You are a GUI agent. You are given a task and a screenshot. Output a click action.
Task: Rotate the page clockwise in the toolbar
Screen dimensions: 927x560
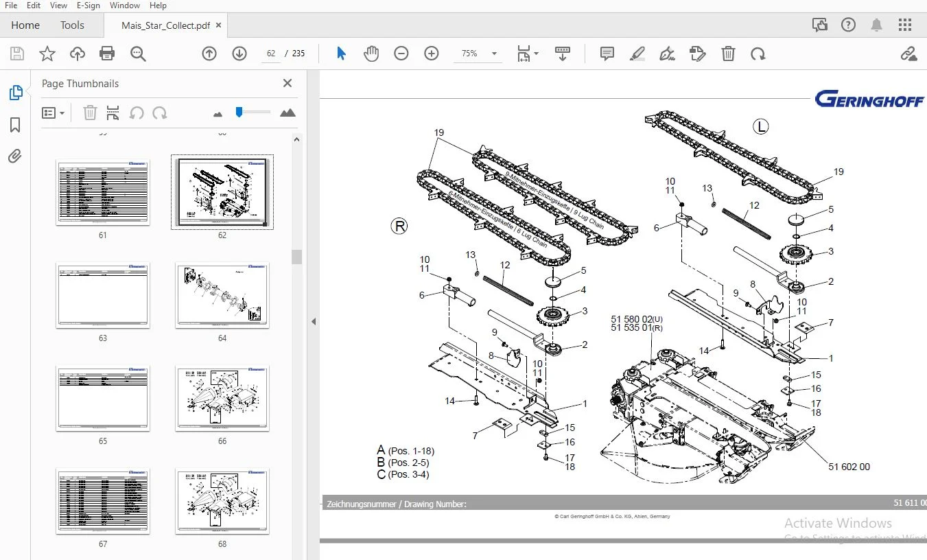(758, 54)
